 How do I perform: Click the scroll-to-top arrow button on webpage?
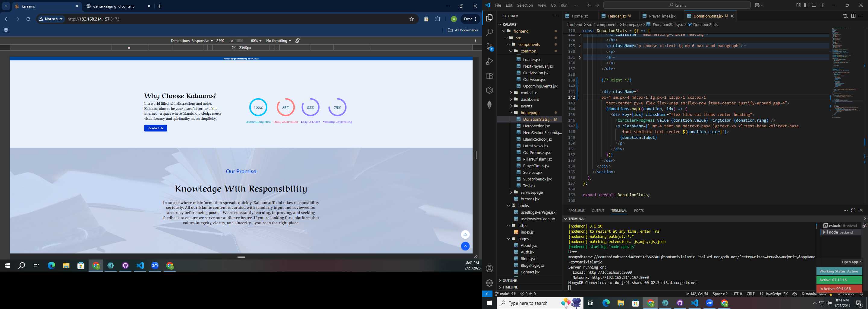pyautogui.click(x=465, y=246)
